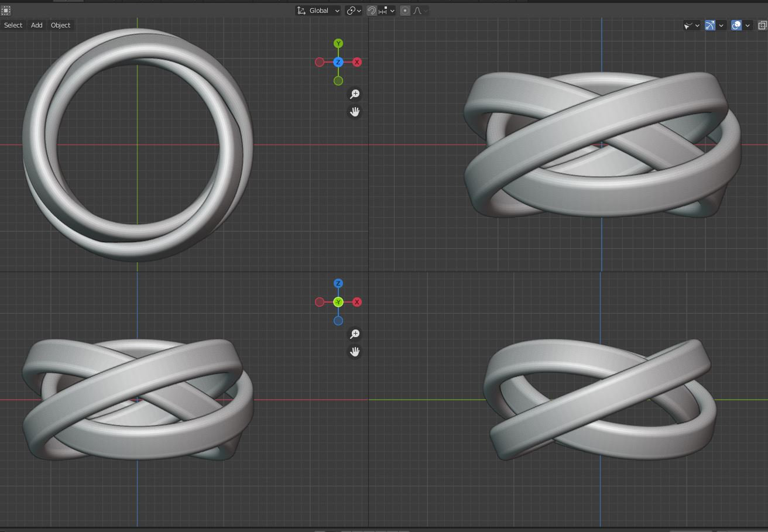Expand overlays options dropdown arrow
This screenshot has height=532, width=768.
748,25
